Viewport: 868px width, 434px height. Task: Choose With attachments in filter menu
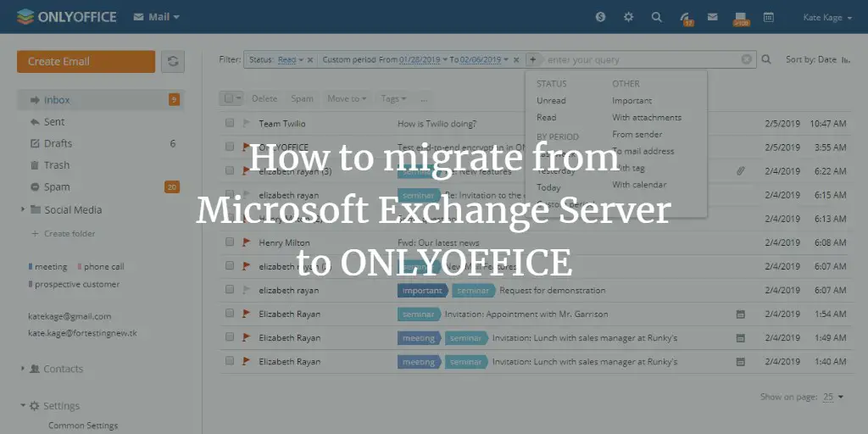point(647,117)
